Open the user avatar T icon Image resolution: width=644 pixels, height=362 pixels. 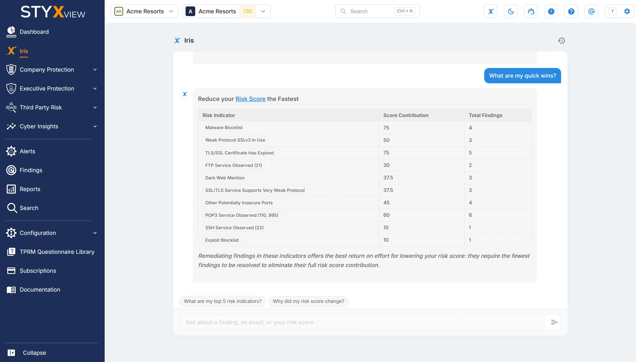pyautogui.click(x=612, y=11)
